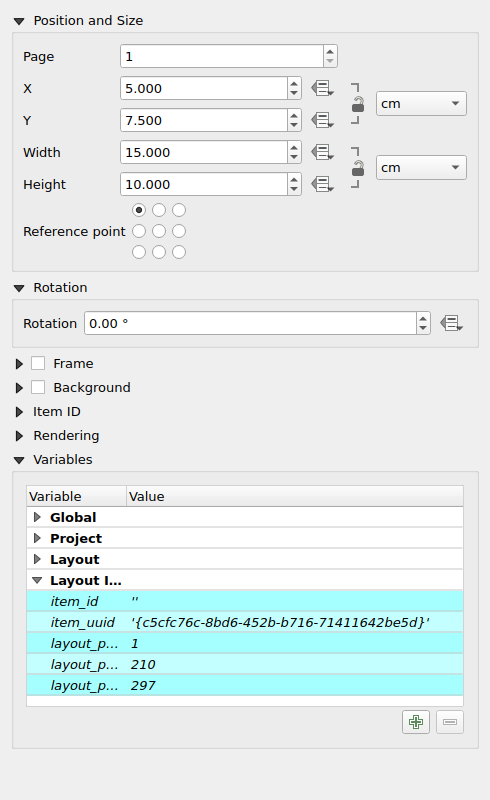Select the layout variable with value 297
Viewport: 490px width, 800px height.
245,685
